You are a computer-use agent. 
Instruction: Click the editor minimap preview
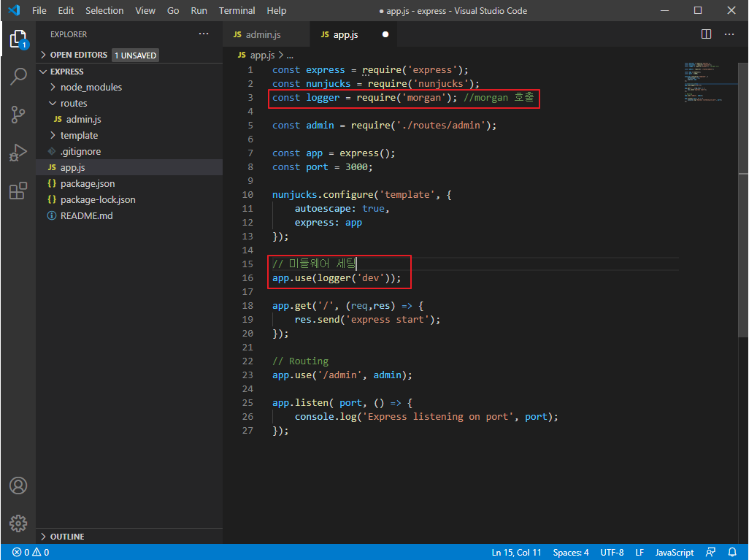(710, 81)
